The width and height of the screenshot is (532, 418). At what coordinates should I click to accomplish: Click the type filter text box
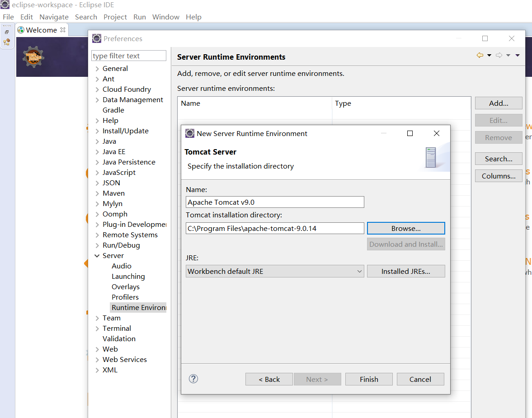point(129,56)
